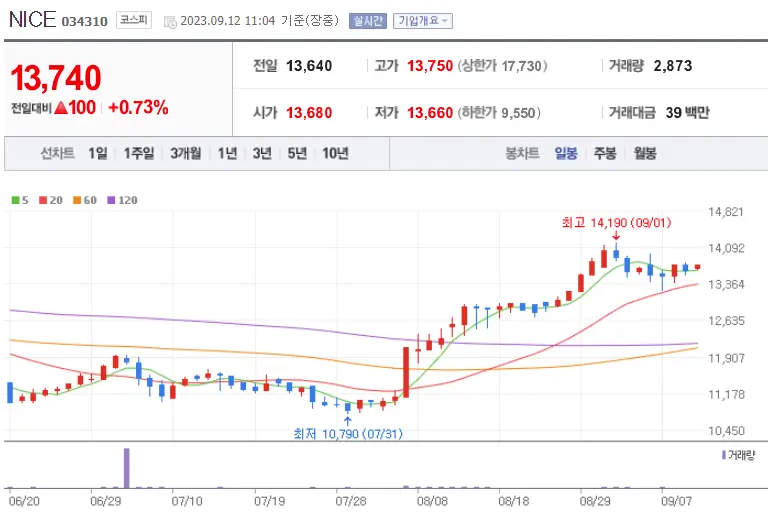Click the 최저 10,790 (07/31) label
This screenshot has height=517, width=768.
tap(348, 434)
